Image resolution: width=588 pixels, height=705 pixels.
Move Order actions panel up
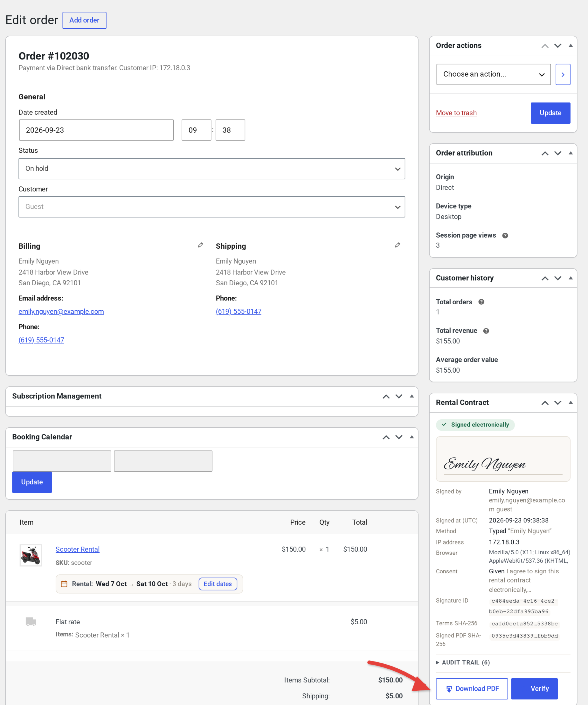545,46
